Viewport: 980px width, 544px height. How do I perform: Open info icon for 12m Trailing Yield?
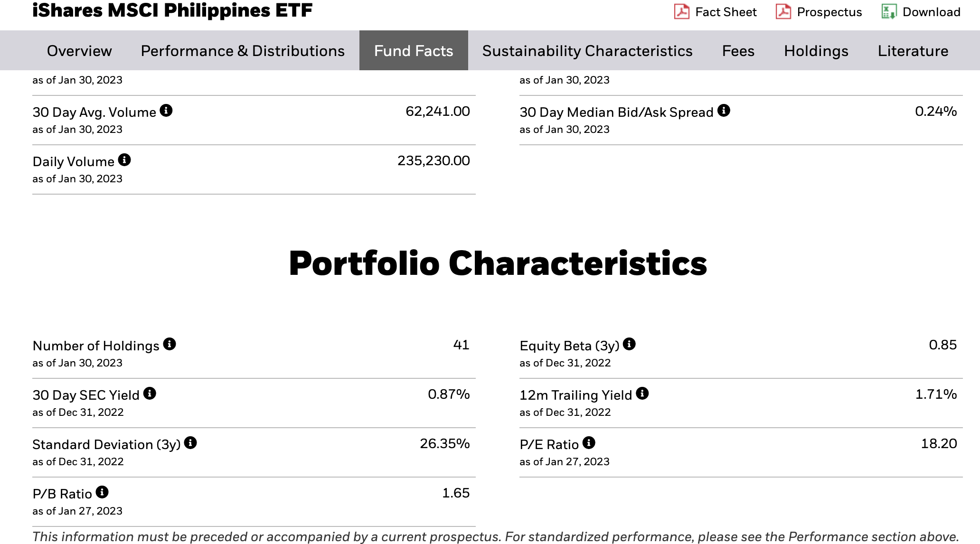click(x=642, y=394)
